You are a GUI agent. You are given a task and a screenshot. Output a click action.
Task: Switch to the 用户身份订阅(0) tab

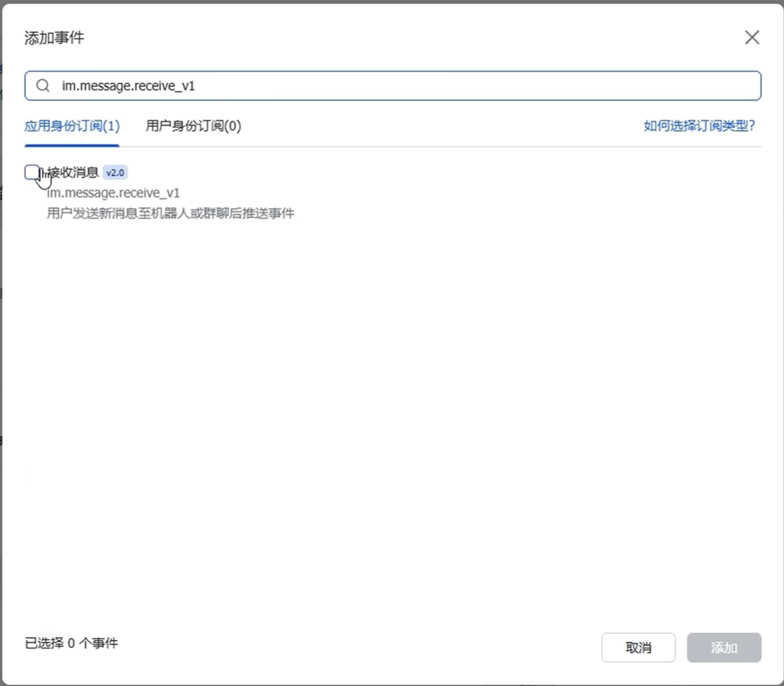[x=193, y=126]
